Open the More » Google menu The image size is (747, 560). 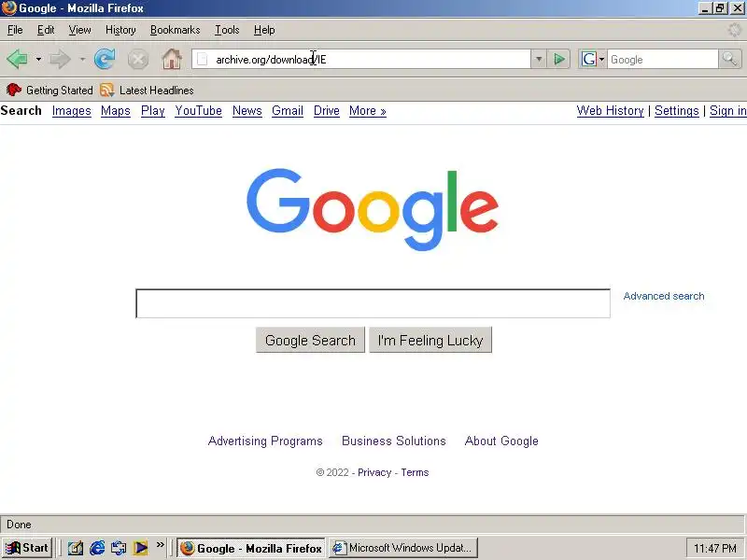click(x=367, y=111)
